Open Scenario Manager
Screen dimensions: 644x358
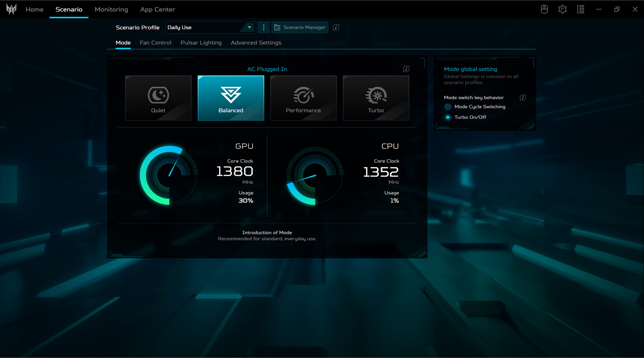tap(300, 27)
